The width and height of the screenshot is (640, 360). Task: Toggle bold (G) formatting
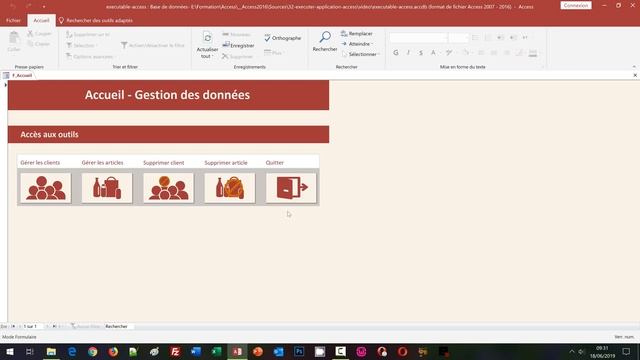396,53
